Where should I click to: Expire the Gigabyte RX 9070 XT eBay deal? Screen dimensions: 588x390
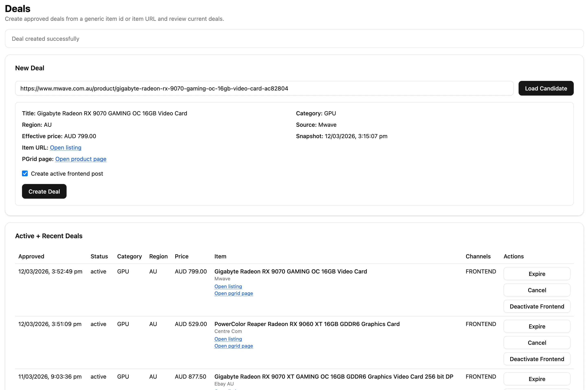click(x=536, y=379)
